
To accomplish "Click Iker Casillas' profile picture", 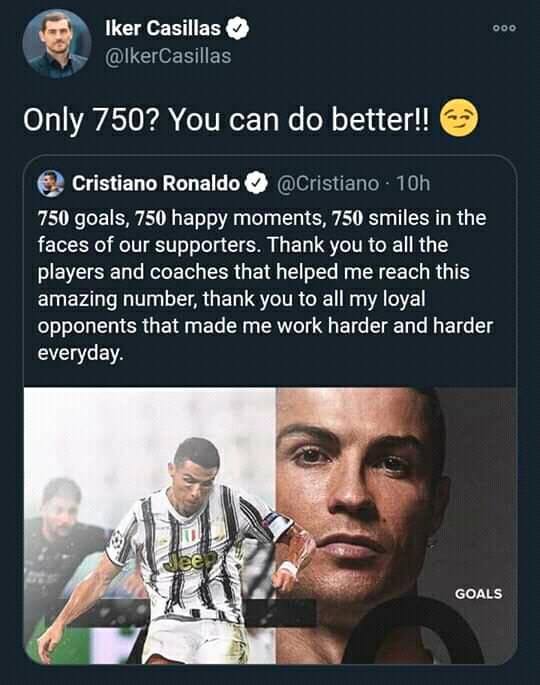I will coord(57,44).
